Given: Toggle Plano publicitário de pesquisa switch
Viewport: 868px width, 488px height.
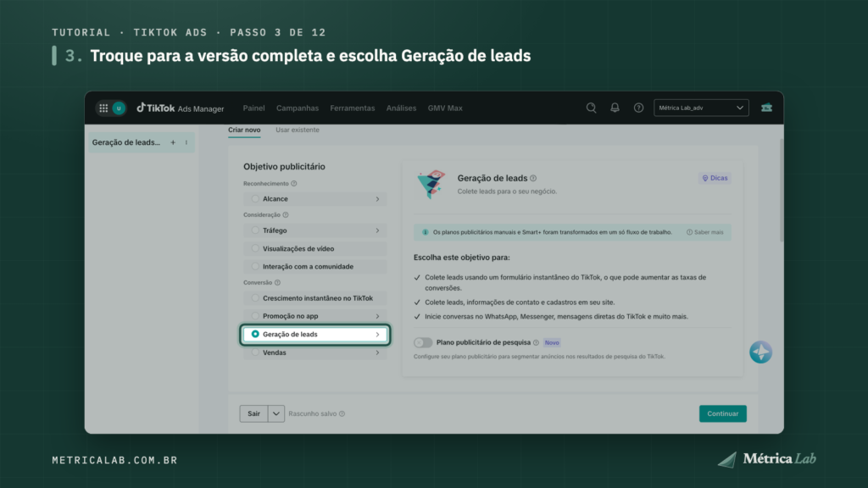Looking at the screenshot, I should [423, 342].
